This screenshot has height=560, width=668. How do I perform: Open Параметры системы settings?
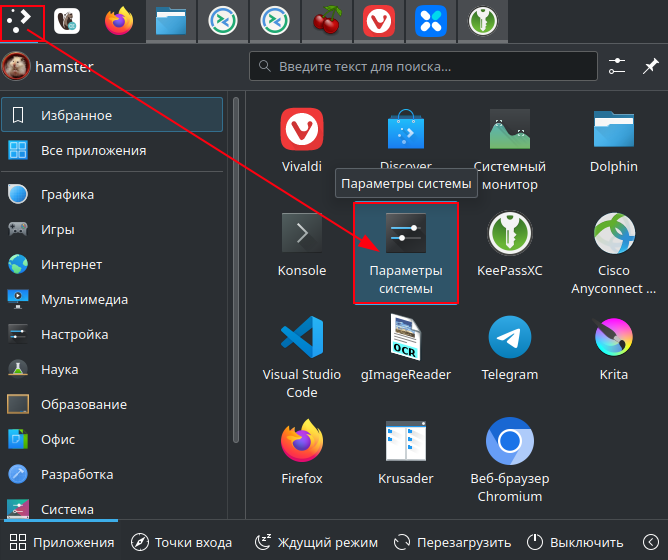[405, 252]
